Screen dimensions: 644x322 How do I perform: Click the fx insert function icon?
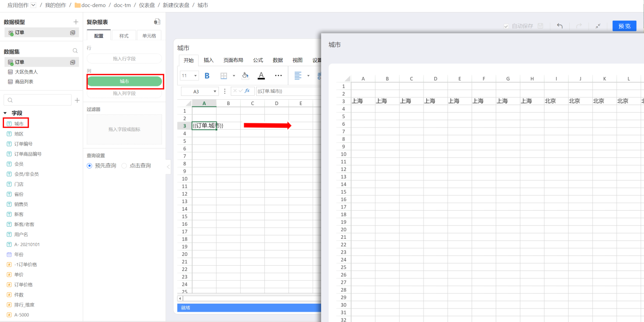click(247, 91)
